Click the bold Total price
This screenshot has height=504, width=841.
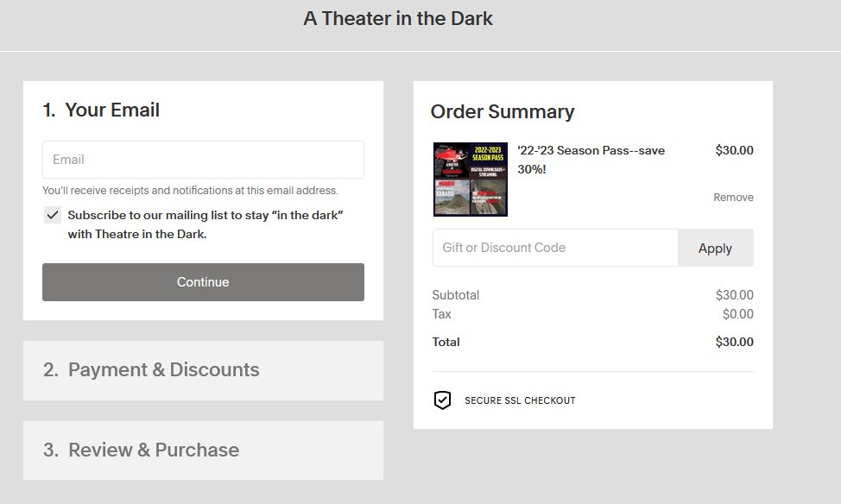[x=734, y=341]
